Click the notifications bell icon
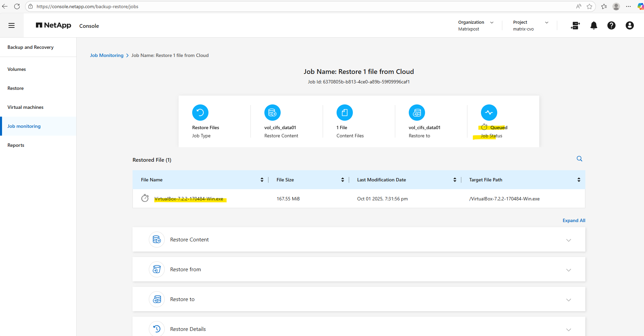Viewport: 644px width, 336px height. point(593,25)
